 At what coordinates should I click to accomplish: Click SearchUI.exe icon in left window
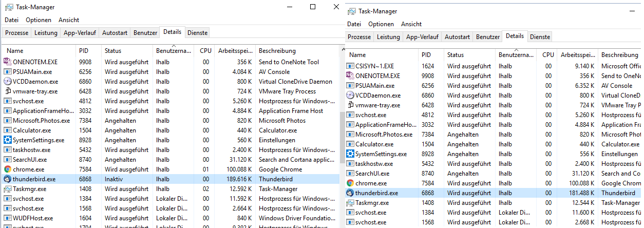[x=7, y=159]
